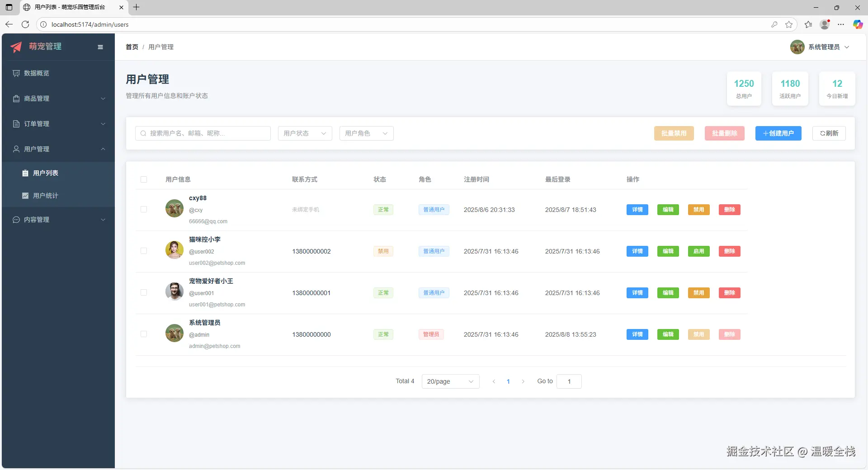868x470 pixels.
Task: Click the 禁用 status tag of 猫咪控小李
Action: tap(383, 251)
